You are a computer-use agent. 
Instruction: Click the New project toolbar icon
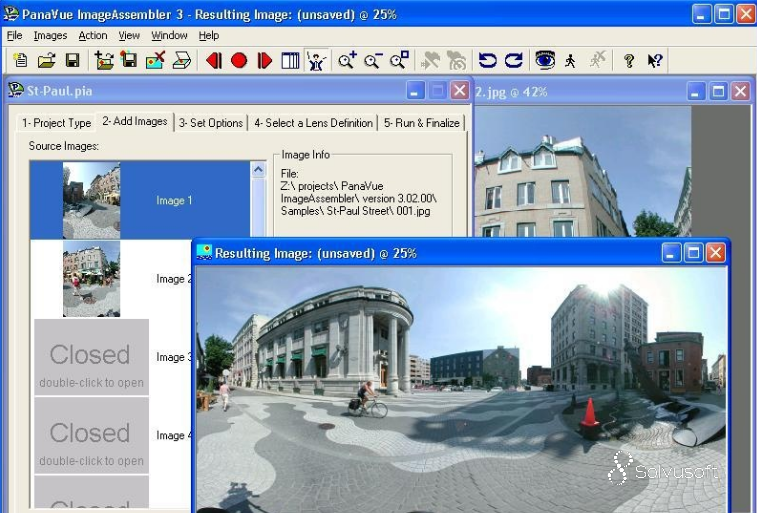tap(21, 61)
